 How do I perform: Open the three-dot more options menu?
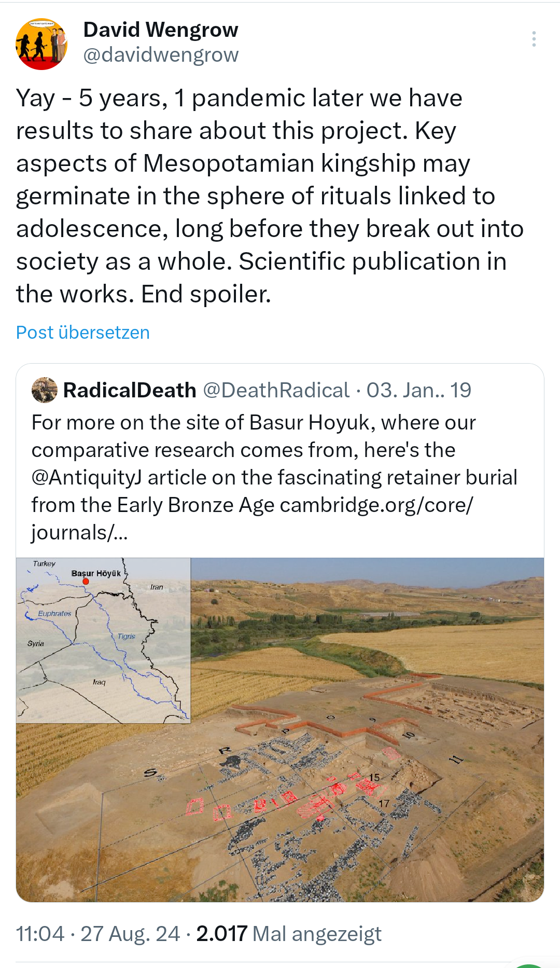[x=534, y=39]
